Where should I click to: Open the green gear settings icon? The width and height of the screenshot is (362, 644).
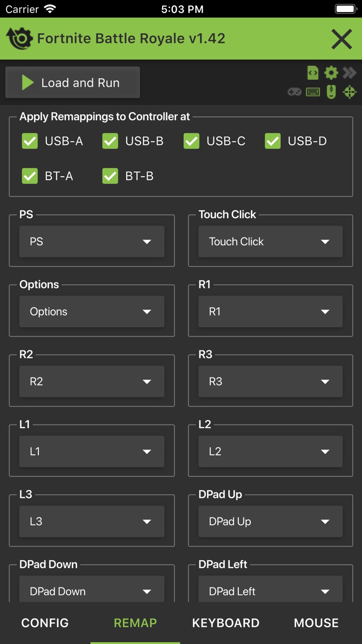click(331, 73)
